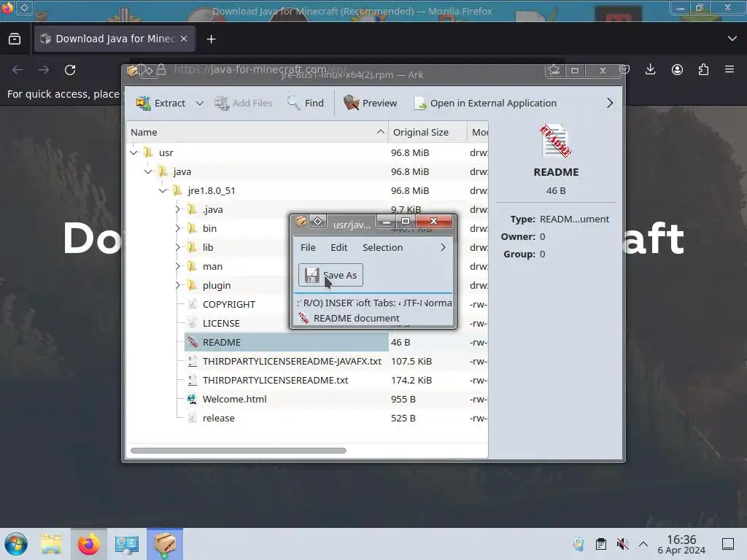Viewport: 747px width, 560px height.
Task: Click Open in External Application
Action: 485,103
